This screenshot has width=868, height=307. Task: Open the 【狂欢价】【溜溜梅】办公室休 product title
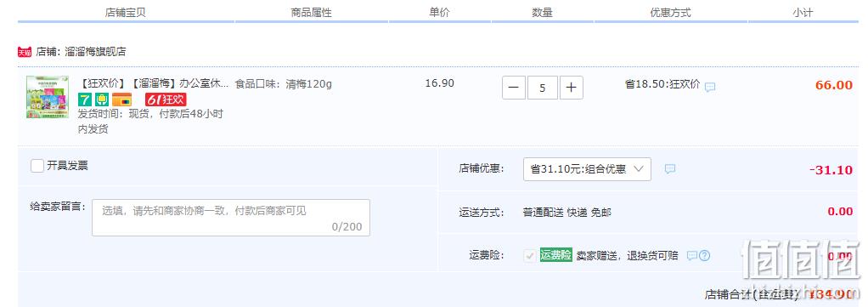pos(154,84)
